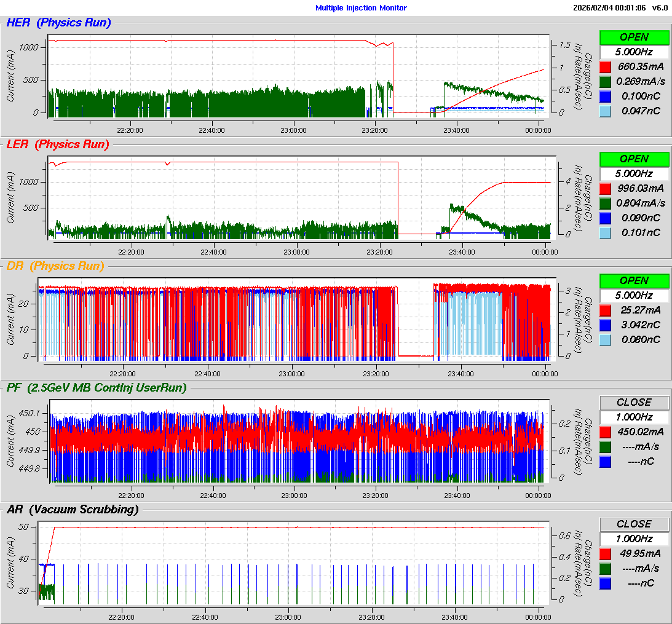Select the PF red 450.02mA swatch
This screenshot has width=672, height=624.
click(x=605, y=432)
